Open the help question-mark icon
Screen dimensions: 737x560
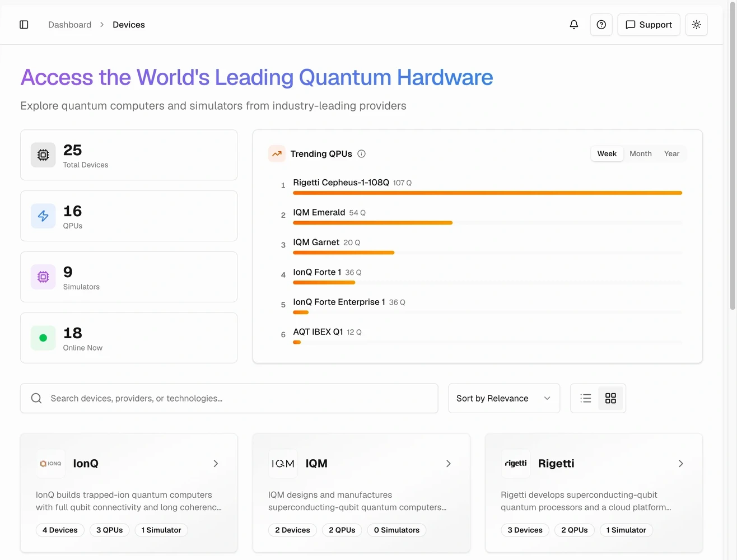[601, 25]
